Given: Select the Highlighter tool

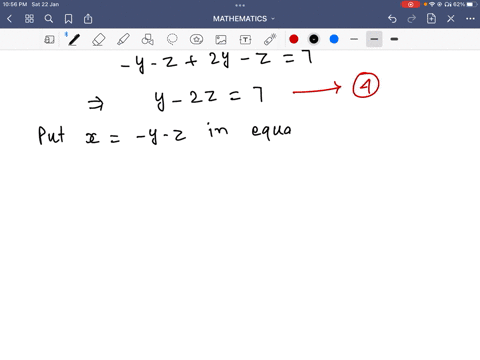Looking at the screenshot, I should (x=123, y=40).
